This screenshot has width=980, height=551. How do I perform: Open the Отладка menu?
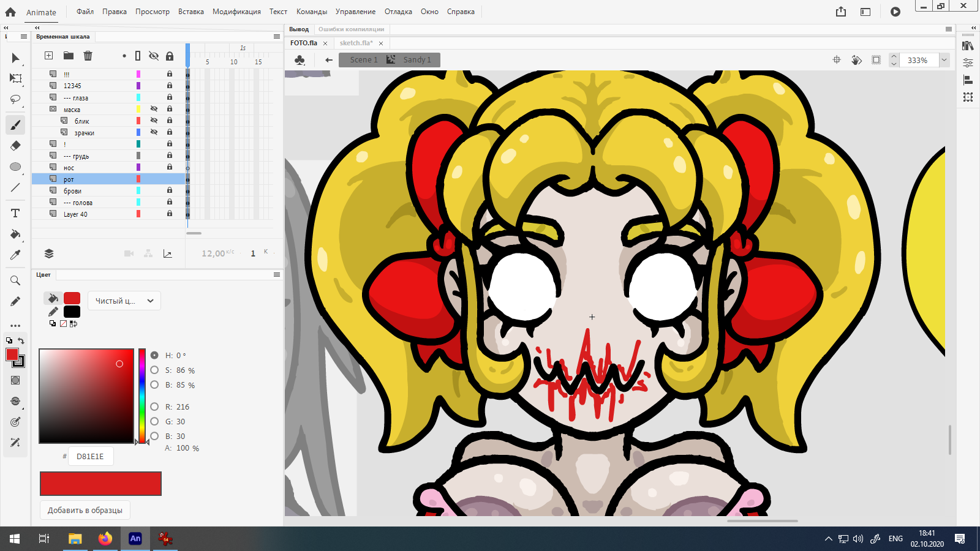[x=398, y=12]
